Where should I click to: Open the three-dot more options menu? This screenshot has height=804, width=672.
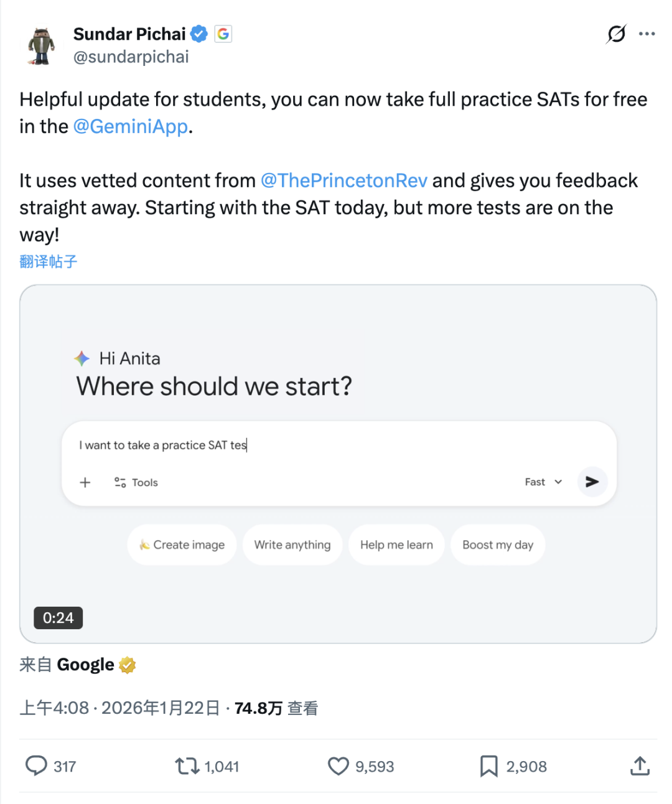647,34
